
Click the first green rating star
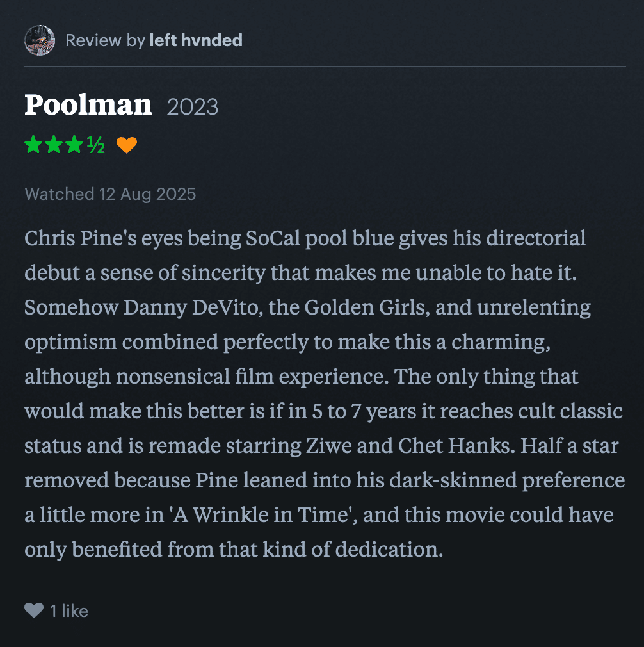(x=34, y=145)
